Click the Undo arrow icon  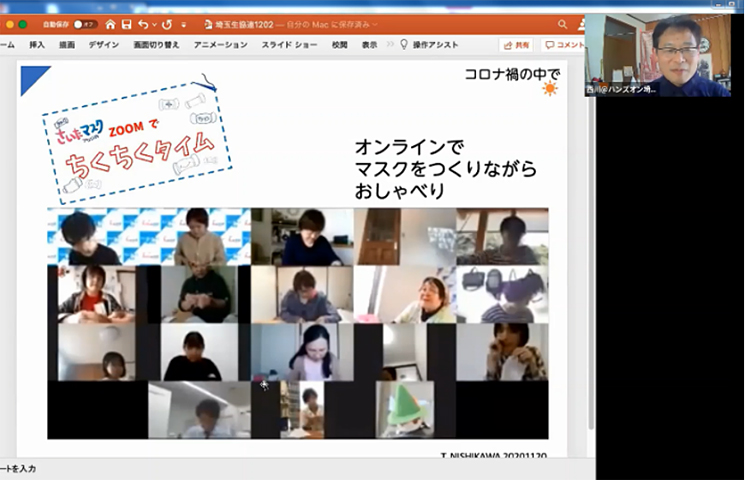pyautogui.click(x=143, y=24)
